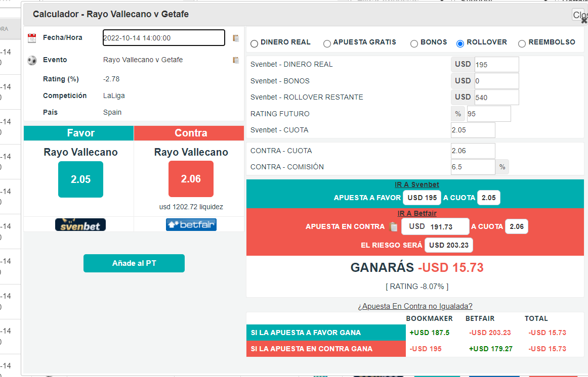The width and height of the screenshot is (588, 377).
Task: Open the IR A Betfair link
Action: coord(417,213)
